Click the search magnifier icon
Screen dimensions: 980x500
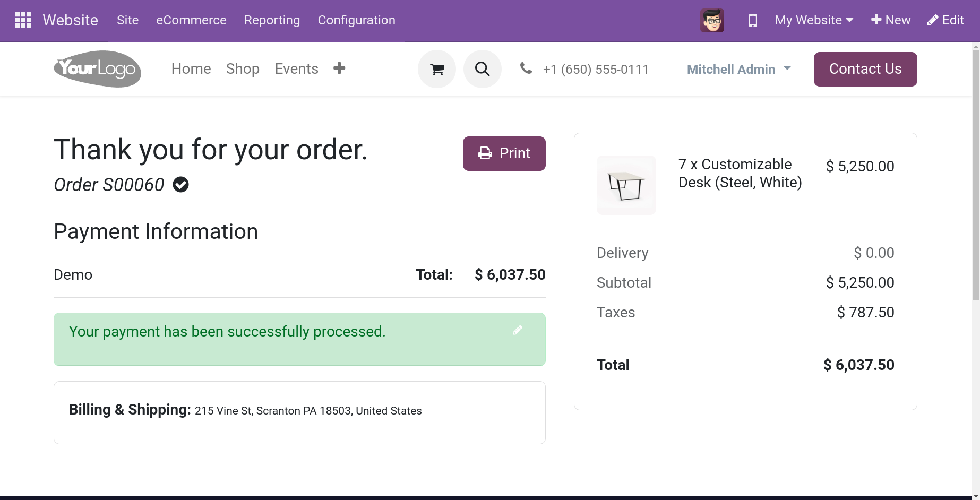point(482,68)
